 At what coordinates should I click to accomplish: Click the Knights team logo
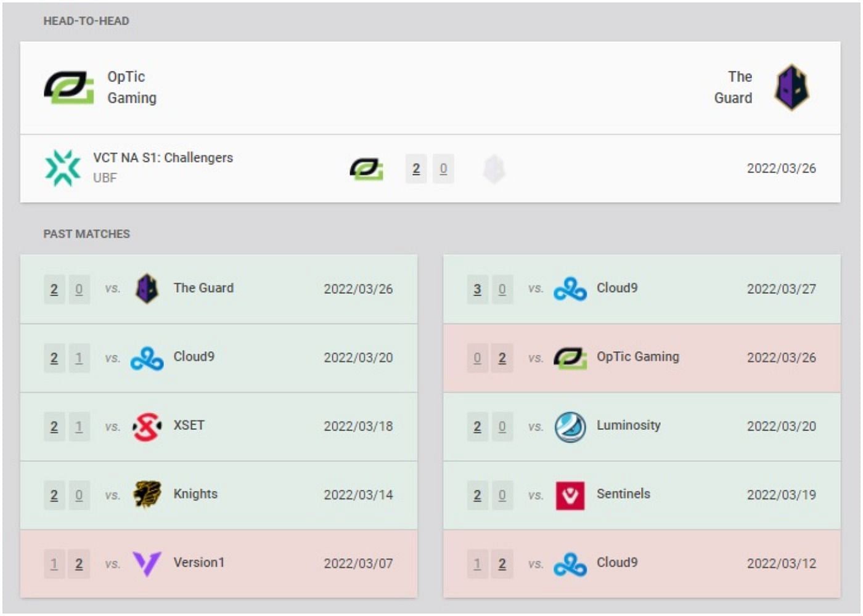pos(147,495)
